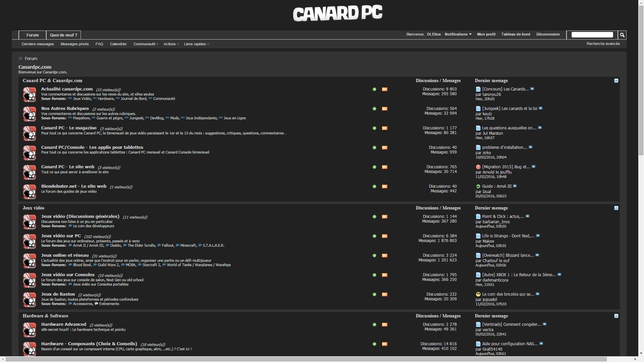Open the Notifications dropdown

pyautogui.click(x=458, y=34)
